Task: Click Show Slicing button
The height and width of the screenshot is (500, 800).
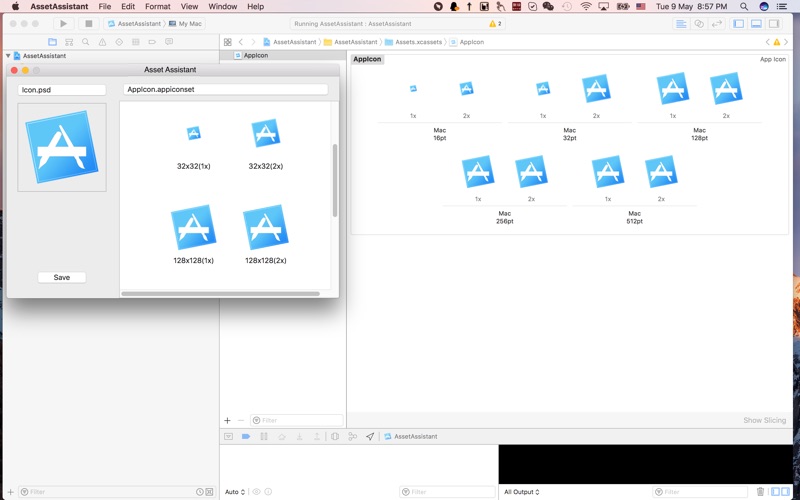Action: click(764, 420)
